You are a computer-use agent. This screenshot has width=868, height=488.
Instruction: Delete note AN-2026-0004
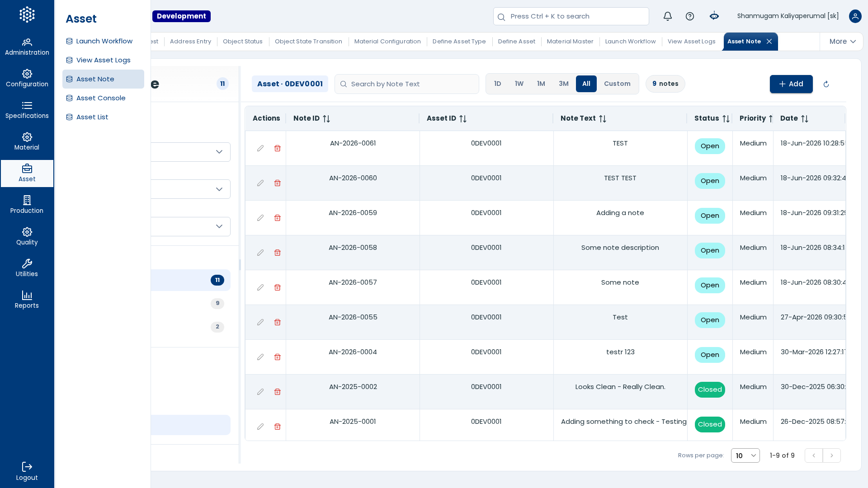[x=278, y=357]
